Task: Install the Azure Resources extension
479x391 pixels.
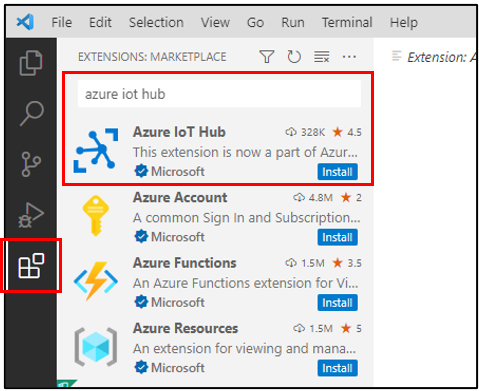Action: [337, 368]
